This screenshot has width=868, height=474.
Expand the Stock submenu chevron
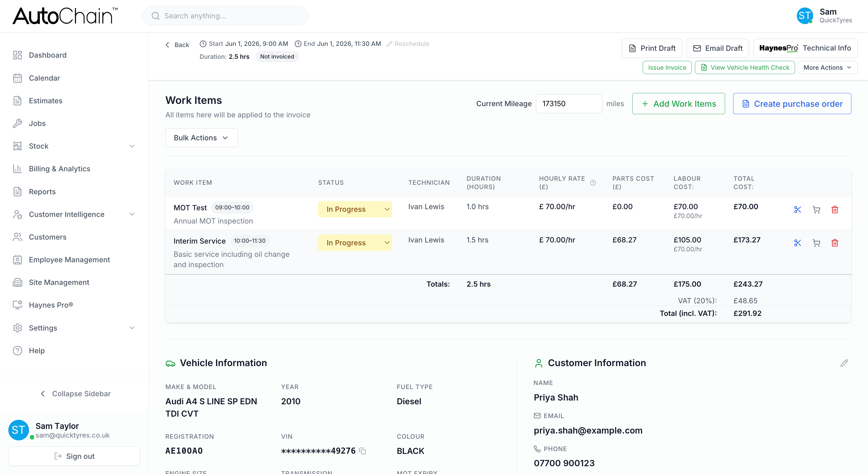click(132, 146)
